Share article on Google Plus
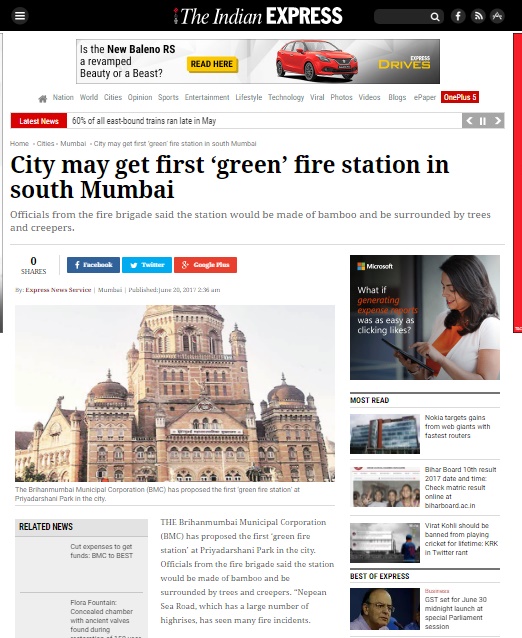Screen dimensions: 522x638 (205, 265)
